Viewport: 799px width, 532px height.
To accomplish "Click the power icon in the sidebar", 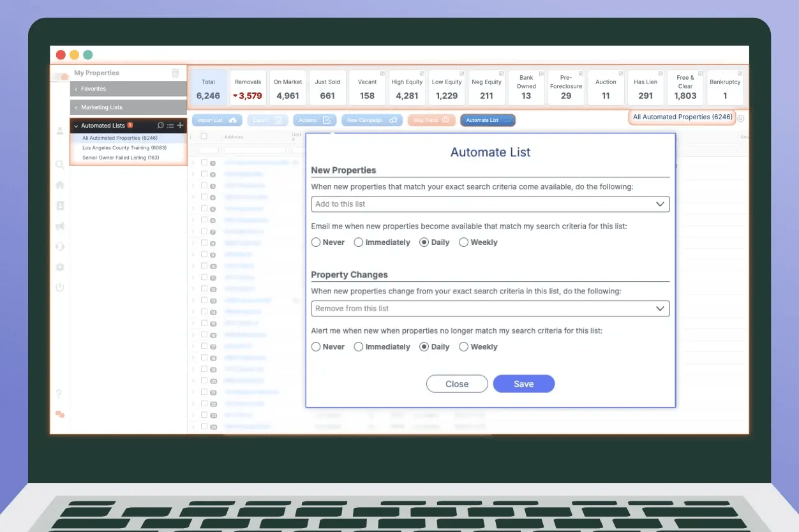I will coord(59,288).
